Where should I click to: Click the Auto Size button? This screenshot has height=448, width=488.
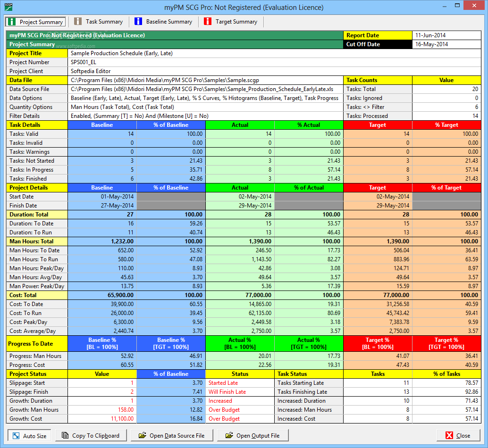click(29, 436)
